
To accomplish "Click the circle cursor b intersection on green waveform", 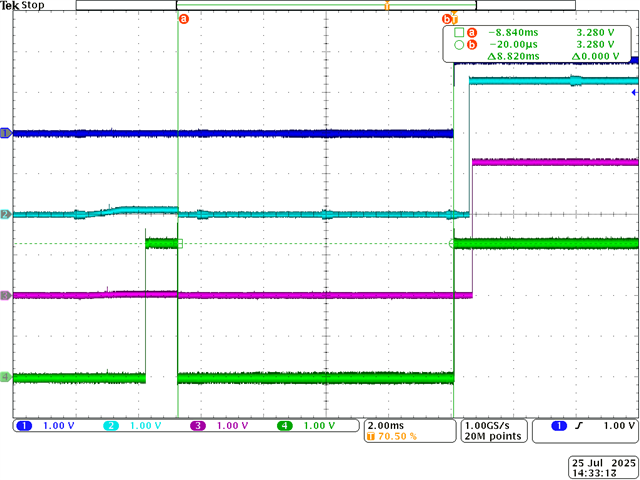I will pyautogui.click(x=452, y=244).
